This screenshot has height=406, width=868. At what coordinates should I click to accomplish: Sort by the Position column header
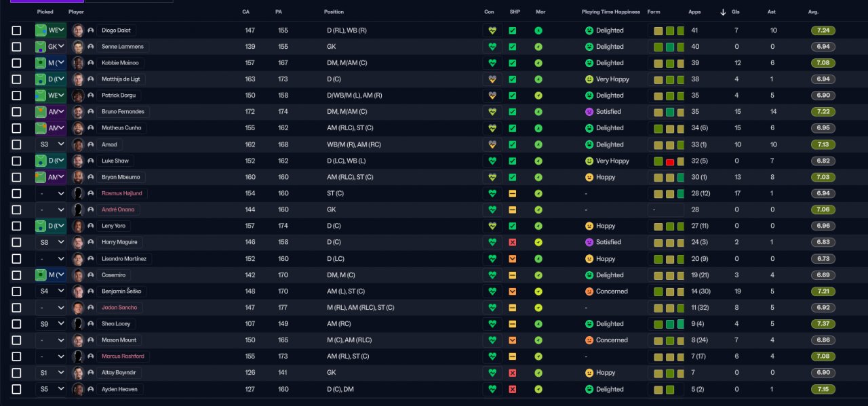point(334,12)
